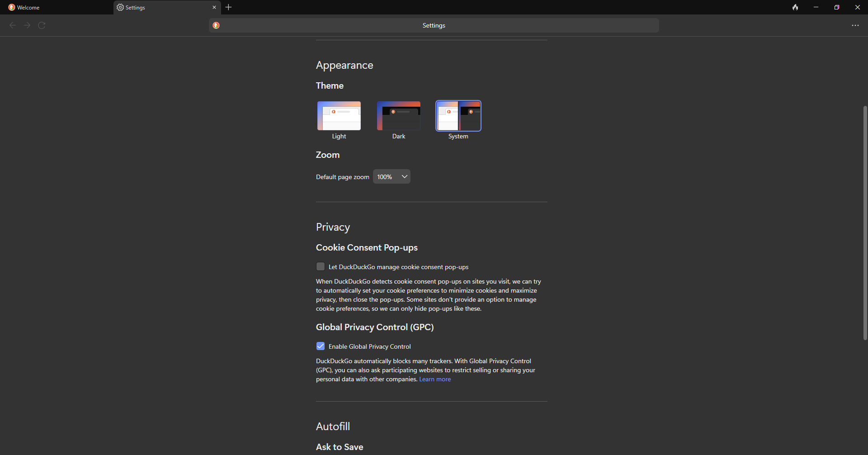The width and height of the screenshot is (868, 455).
Task: Open a new tab with plus button
Action: (x=229, y=7)
